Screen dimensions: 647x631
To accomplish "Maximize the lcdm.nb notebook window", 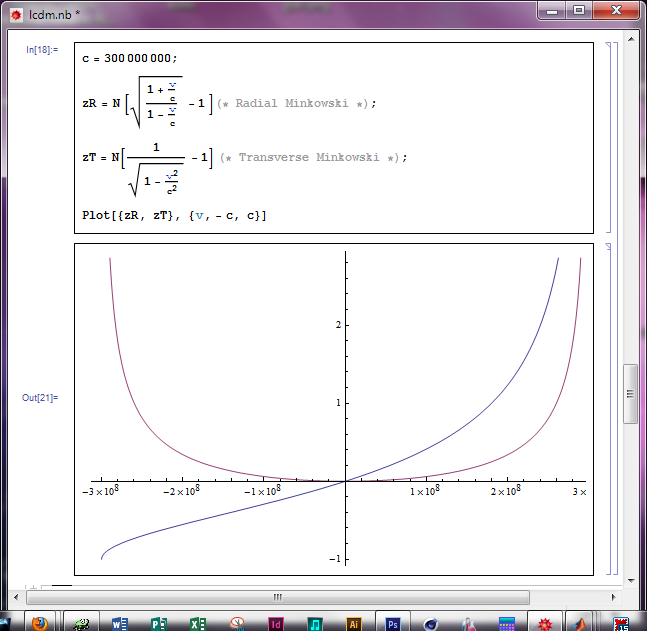I will click(580, 11).
